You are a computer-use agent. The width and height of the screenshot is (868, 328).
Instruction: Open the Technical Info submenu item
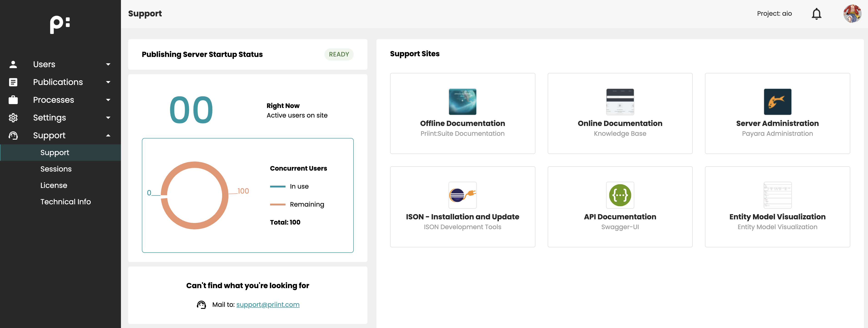[x=65, y=201]
